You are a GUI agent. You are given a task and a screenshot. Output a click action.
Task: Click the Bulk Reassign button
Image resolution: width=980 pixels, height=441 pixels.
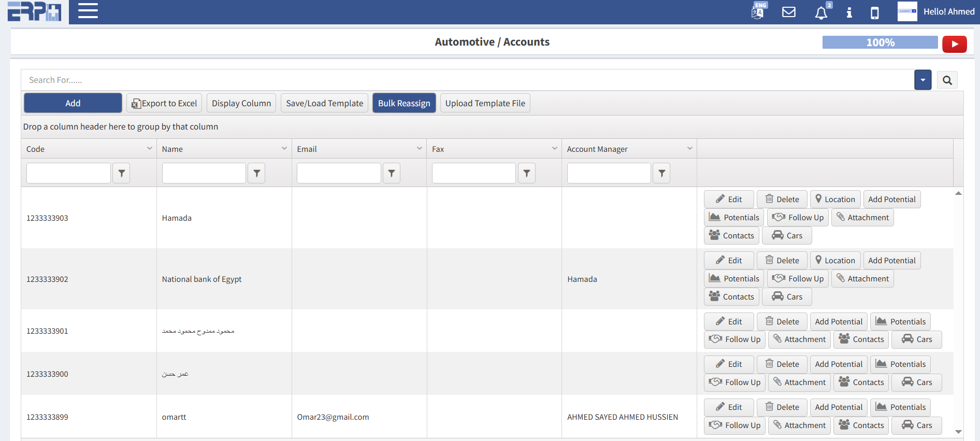(404, 103)
